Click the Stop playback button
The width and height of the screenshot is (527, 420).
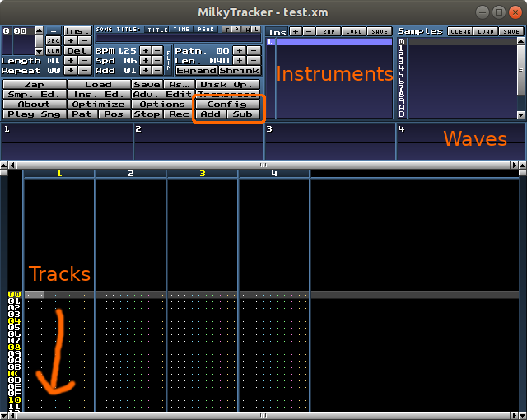click(x=147, y=114)
